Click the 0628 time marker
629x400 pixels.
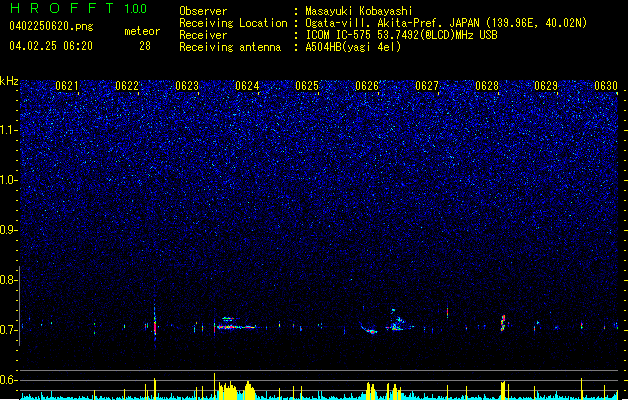tap(487, 86)
